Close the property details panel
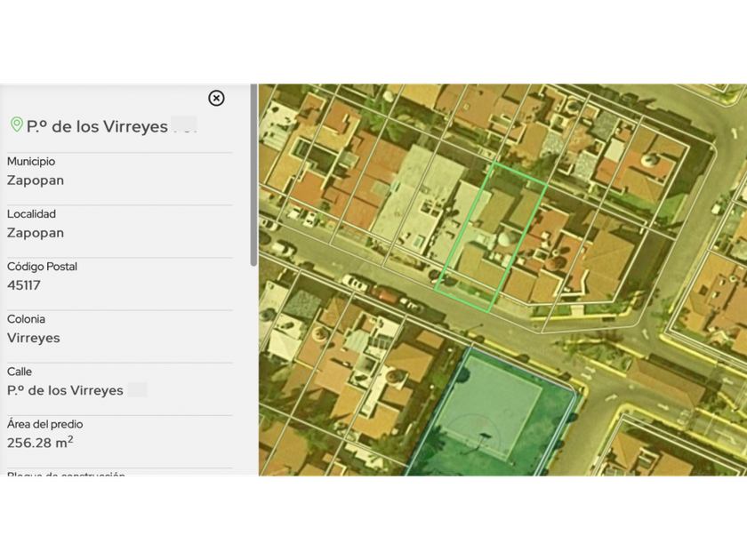Viewport: 747px width, 560px height. coord(216,98)
